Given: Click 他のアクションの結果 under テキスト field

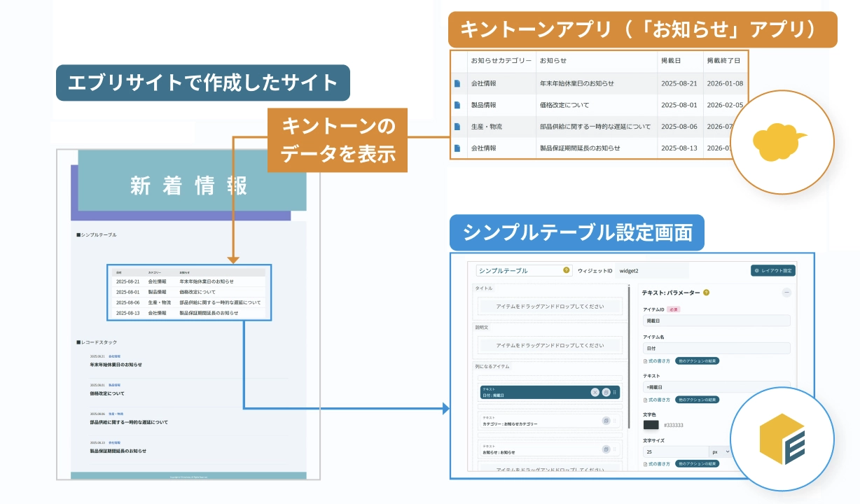Looking at the screenshot, I should coord(697,400).
